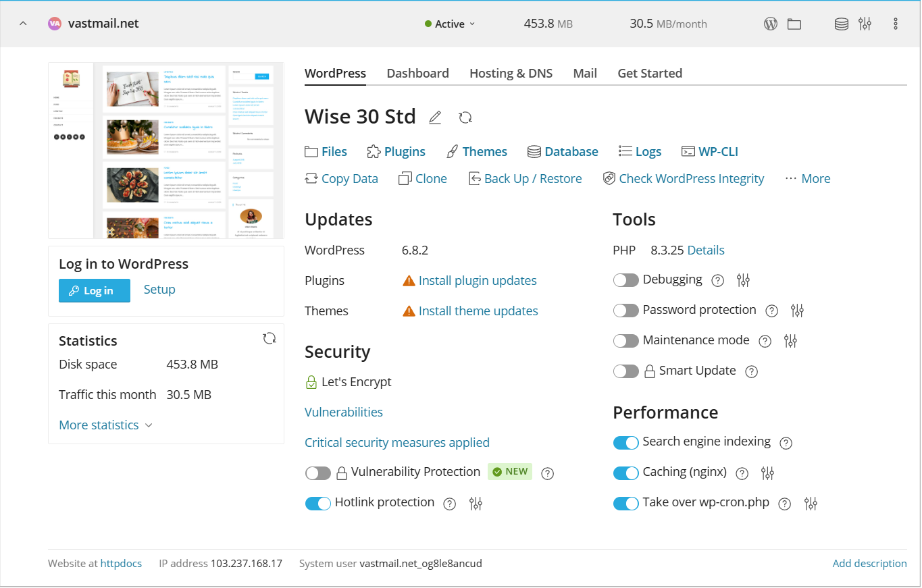This screenshot has width=922, height=588.
Task: Open the site preview thumbnail
Action: tap(166, 151)
